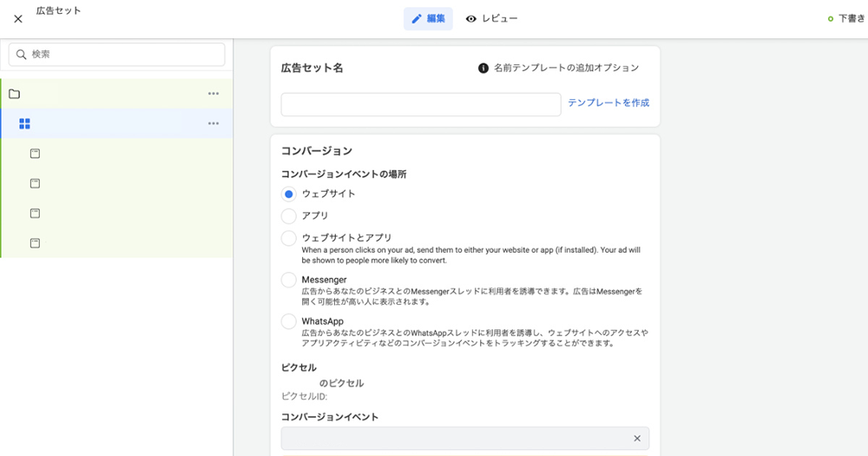Open the ad set row three-dot menu
868x456 pixels.
pos(214,123)
